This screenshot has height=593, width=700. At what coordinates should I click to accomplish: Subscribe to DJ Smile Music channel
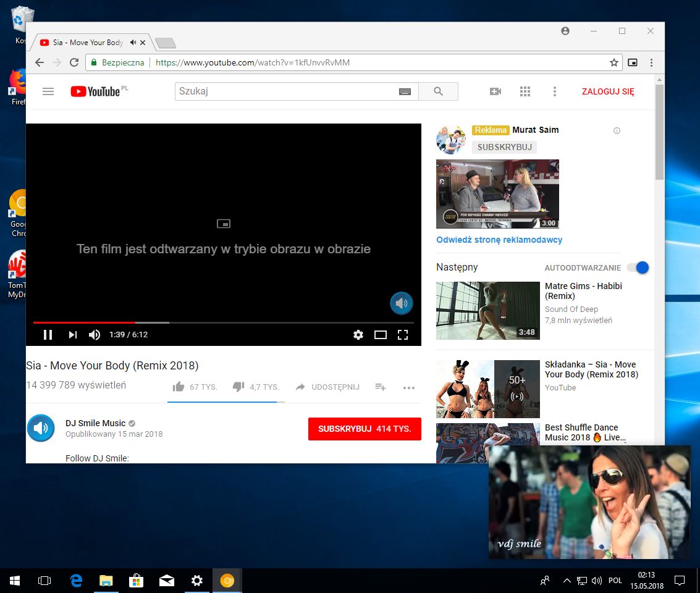[365, 429]
